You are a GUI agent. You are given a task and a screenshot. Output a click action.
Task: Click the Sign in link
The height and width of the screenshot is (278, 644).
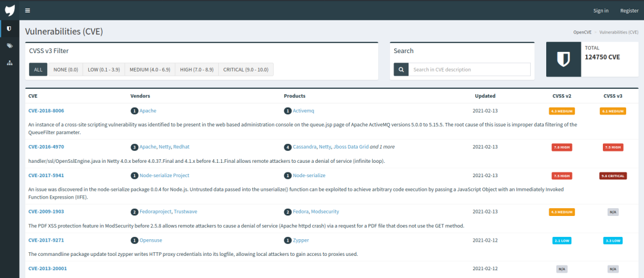click(x=601, y=11)
